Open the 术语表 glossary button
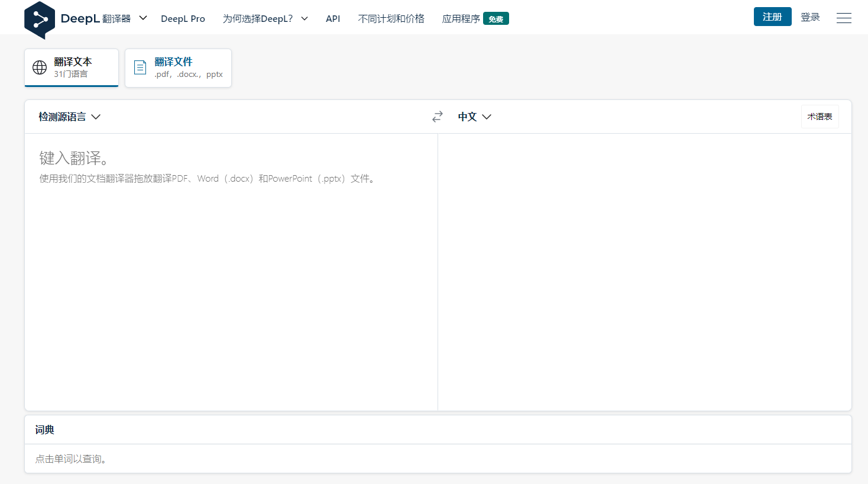The height and width of the screenshot is (484, 868). (x=820, y=117)
